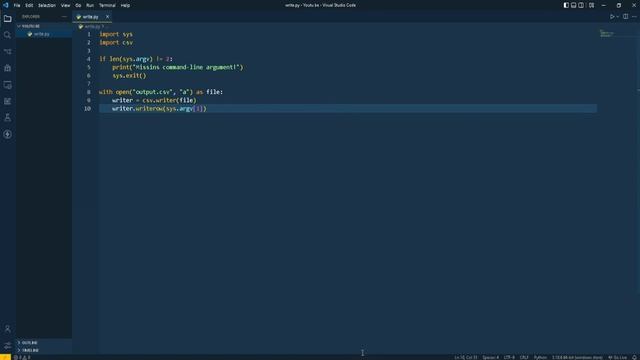This screenshot has height=360, width=640.
Task: Change line endings via CRLF entry
Action: (x=524, y=357)
